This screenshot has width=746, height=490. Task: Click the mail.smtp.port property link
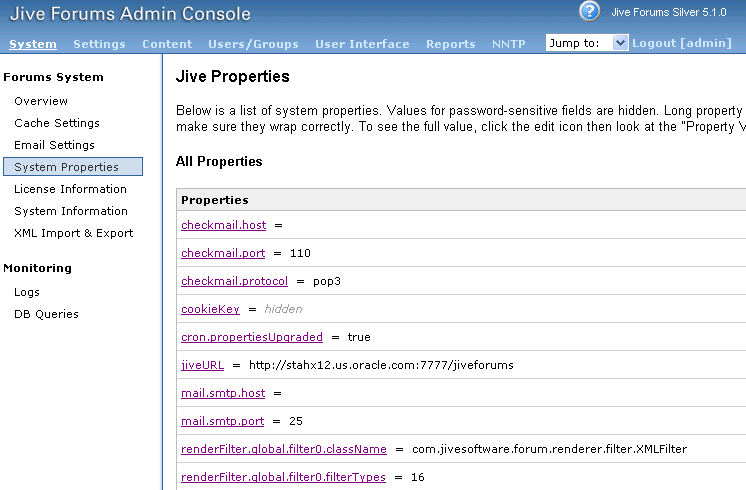[223, 421]
